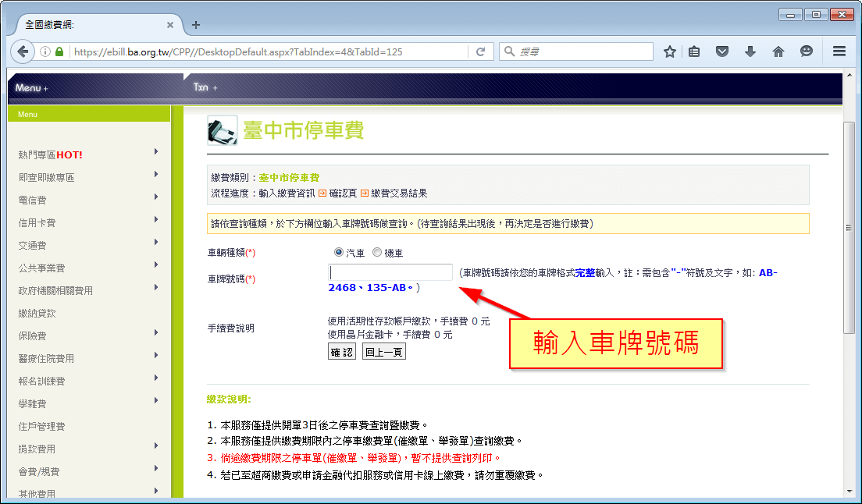Select the 汽車 radio button
The image size is (862, 504).
338,253
